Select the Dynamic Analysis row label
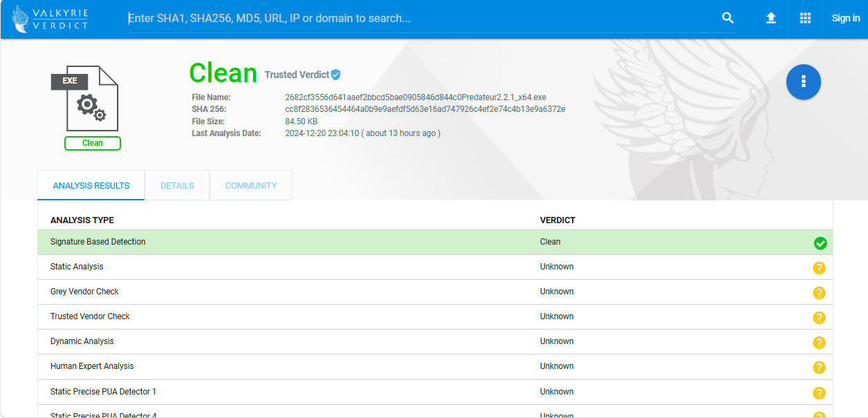 point(82,341)
